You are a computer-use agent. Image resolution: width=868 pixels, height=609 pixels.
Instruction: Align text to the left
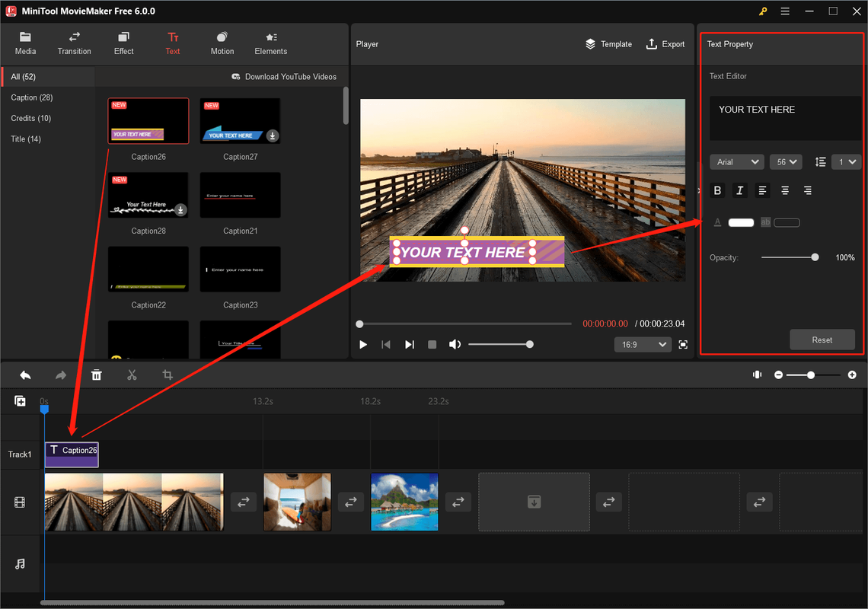click(762, 190)
